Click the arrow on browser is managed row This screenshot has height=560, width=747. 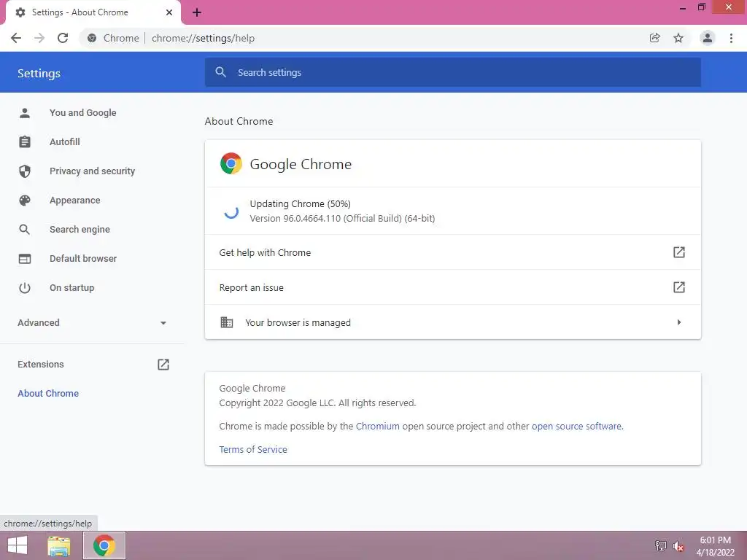click(x=679, y=322)
